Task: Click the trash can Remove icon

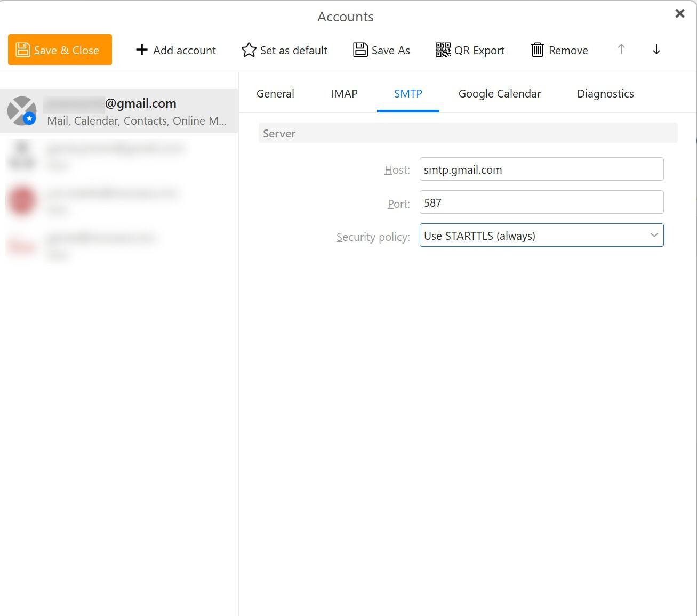Action: 537,50
